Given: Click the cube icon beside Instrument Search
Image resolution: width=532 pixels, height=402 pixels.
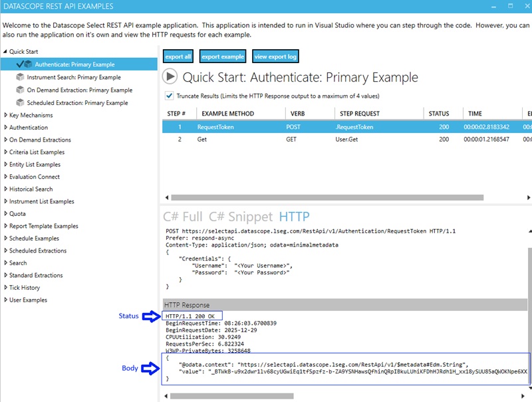Looking at the screenshot, I should point(21,77).
